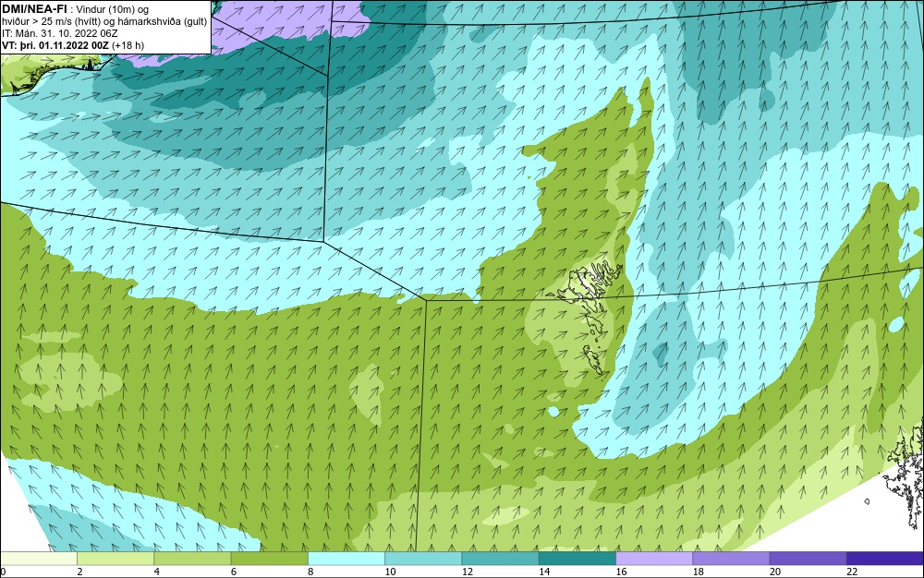Click the 4–6 m/s green legend swatch

click(x=192, y=558)
